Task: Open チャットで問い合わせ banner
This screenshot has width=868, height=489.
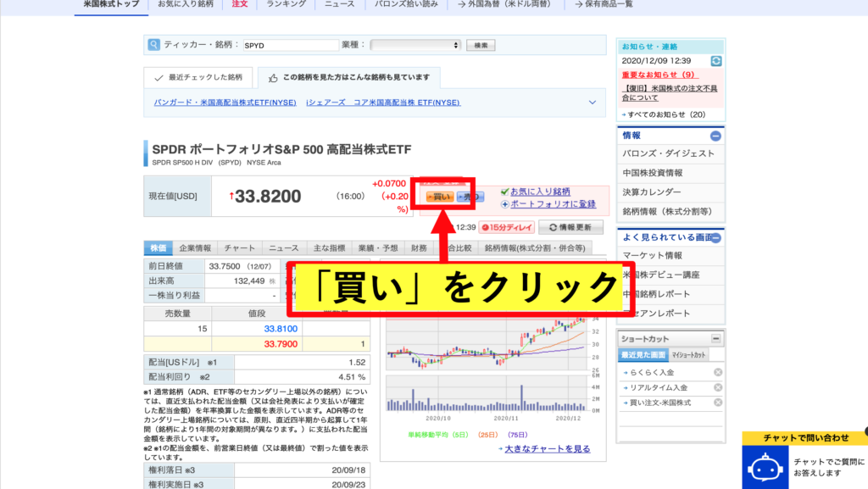Action: pos(805,437)
